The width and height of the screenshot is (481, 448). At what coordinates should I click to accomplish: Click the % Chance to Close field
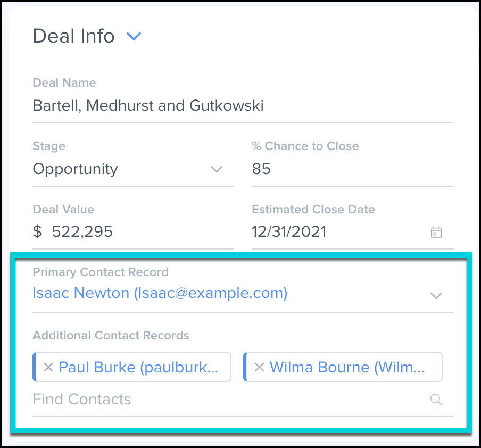[351, 169]
